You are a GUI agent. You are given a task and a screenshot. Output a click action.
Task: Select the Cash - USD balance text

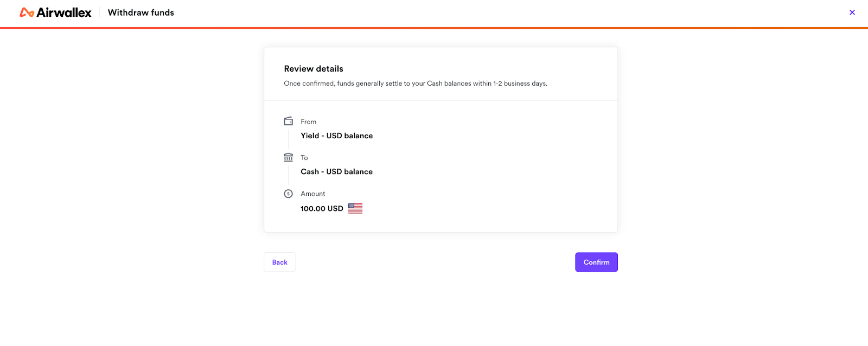[x=336, y=171]
